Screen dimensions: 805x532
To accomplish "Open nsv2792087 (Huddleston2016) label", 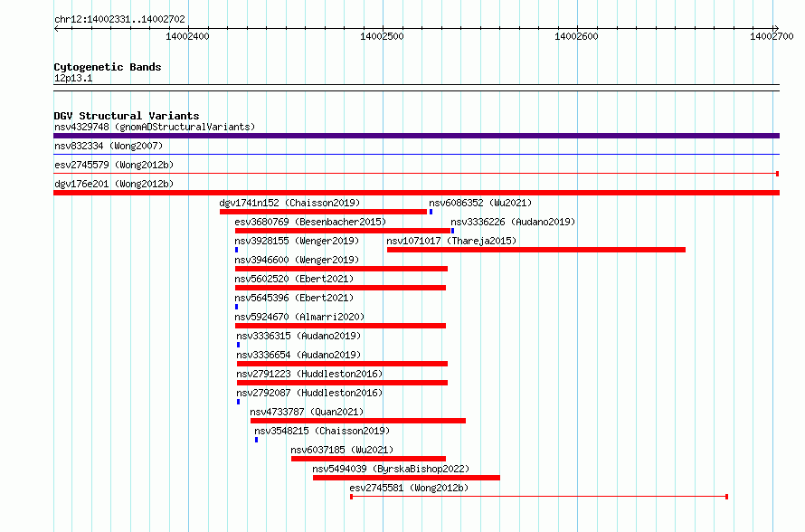I will tap(309, 393).
